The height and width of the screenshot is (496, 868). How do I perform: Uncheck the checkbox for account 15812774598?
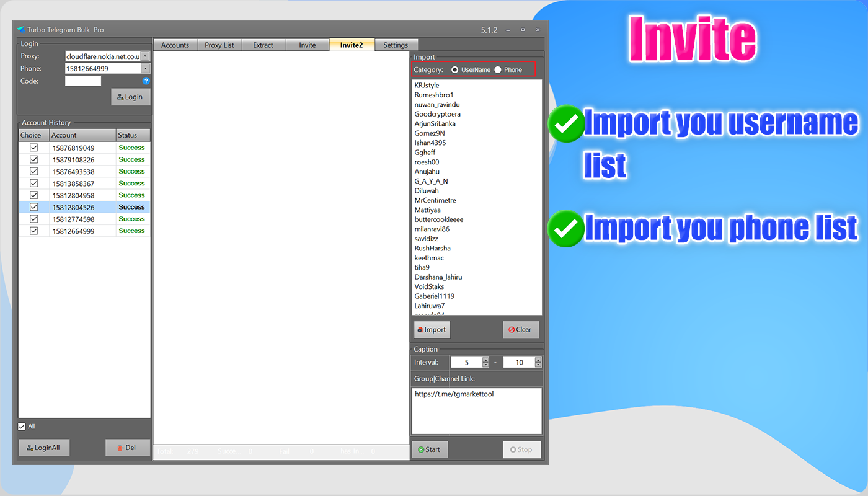coord(34,219)
